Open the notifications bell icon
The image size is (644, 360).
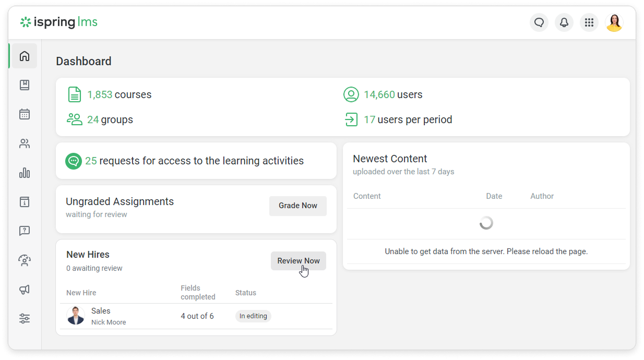pyautogui.click(x=564, y=22)
